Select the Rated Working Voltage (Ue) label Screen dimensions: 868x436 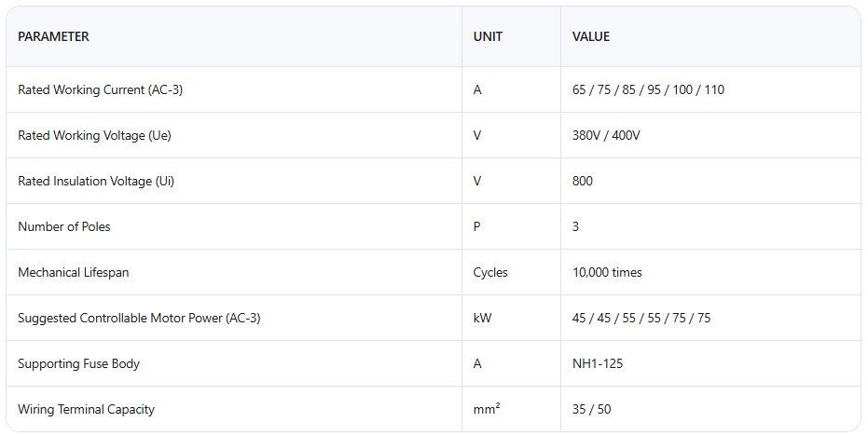[95, 136]
